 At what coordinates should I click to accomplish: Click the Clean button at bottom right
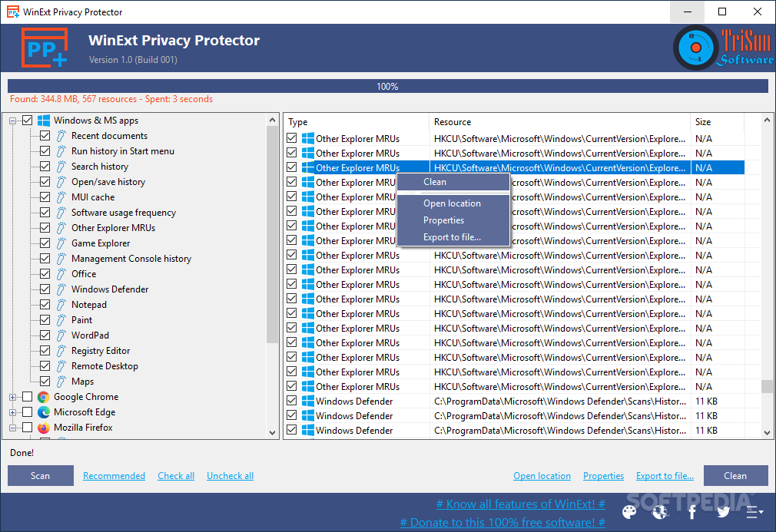tap(735, 476)
